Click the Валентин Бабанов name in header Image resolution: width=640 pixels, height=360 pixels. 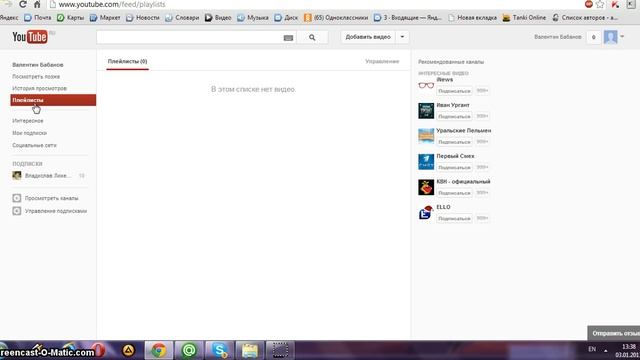(558, 37)
